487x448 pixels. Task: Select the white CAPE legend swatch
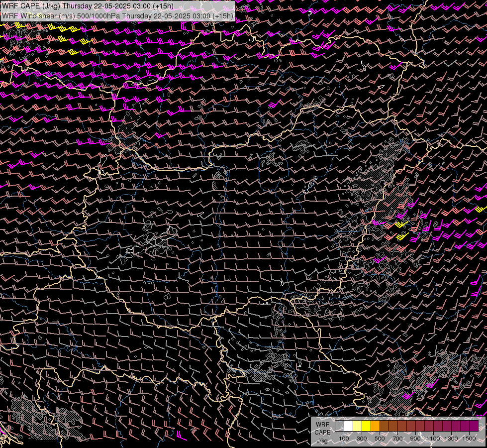click(349, 426)
